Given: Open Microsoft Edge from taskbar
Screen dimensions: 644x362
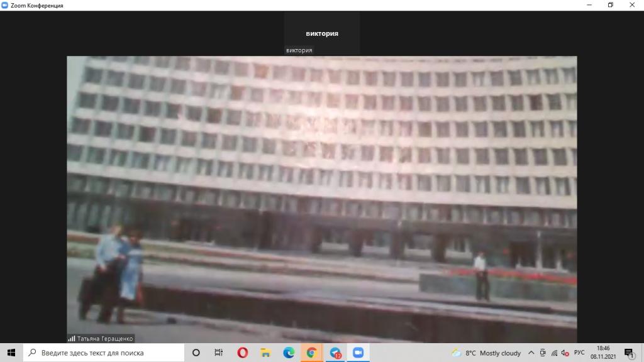Looking at the screenshot, I should (288, 353).
